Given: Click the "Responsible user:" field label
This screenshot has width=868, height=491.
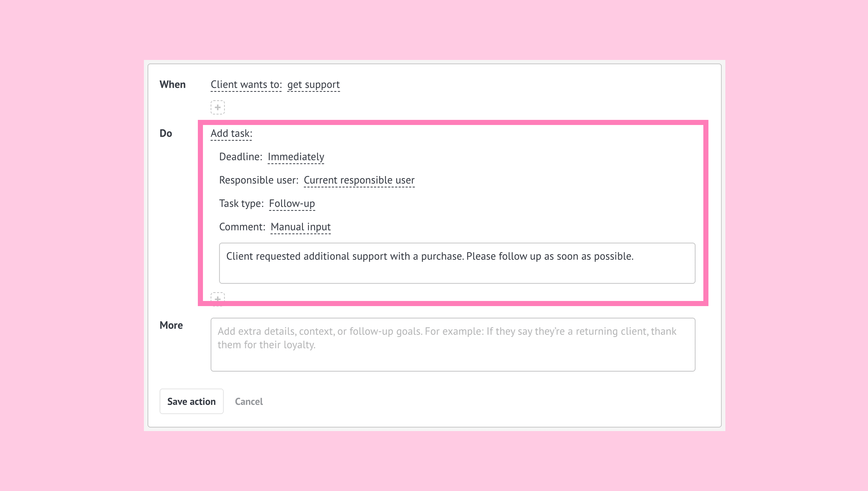Looking at the screenshot, I should 258,180.
